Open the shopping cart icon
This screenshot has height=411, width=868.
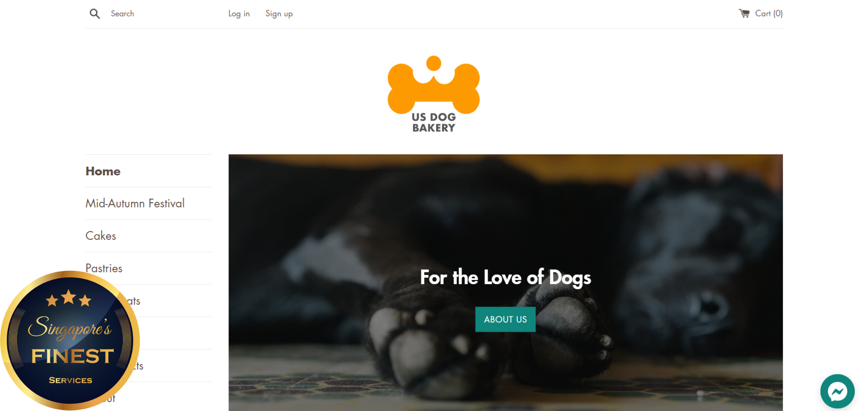coord(744,13)
